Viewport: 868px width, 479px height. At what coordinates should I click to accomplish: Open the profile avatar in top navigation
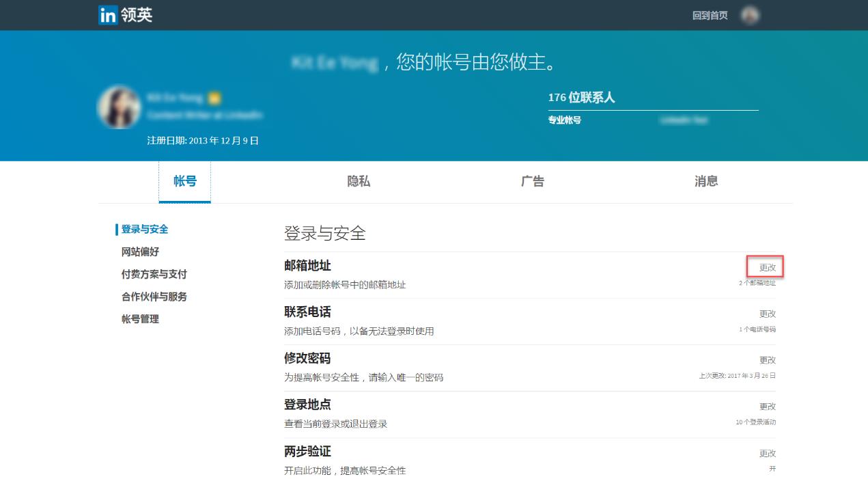[751, 14]
